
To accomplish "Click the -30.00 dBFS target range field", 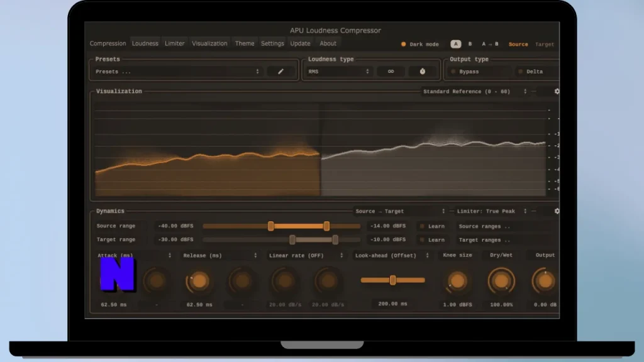I will coord(175,239).
